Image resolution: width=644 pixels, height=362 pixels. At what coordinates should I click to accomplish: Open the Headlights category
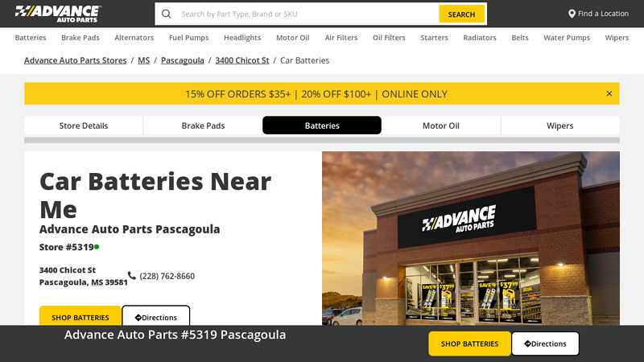click(x=242, y=37)
